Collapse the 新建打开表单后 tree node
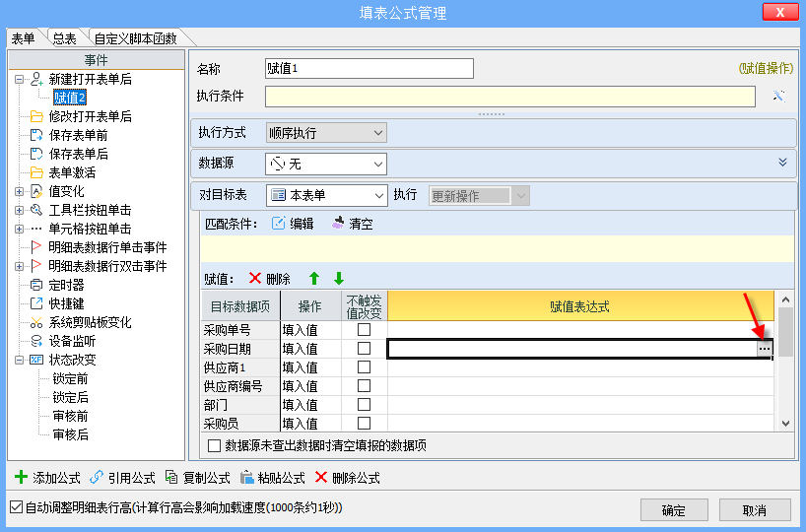Image resolution: width=806 pixels, height=532 pixels. pyautogui.click(x=19, y=79)
